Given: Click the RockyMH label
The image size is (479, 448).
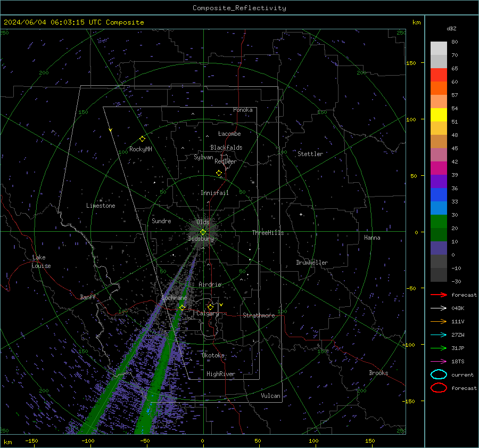Looking at the screenshot, I should click(x=141, y=149).
